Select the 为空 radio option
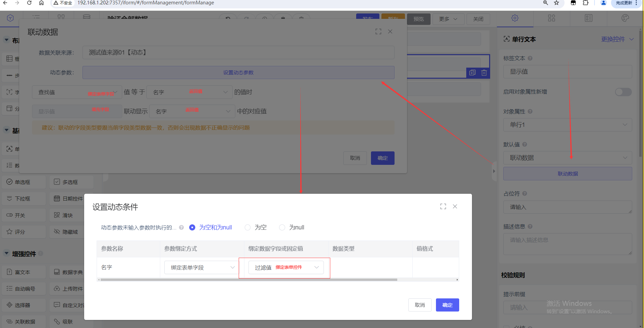Screen dimensions: 644x328 [x=248, y=228]
